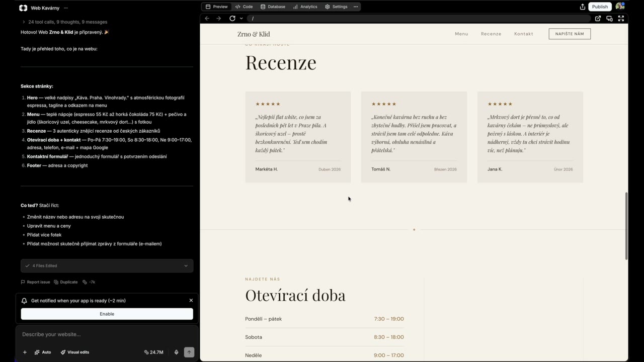
Task: Go back in the preview browser
Action: click(207, 18)
